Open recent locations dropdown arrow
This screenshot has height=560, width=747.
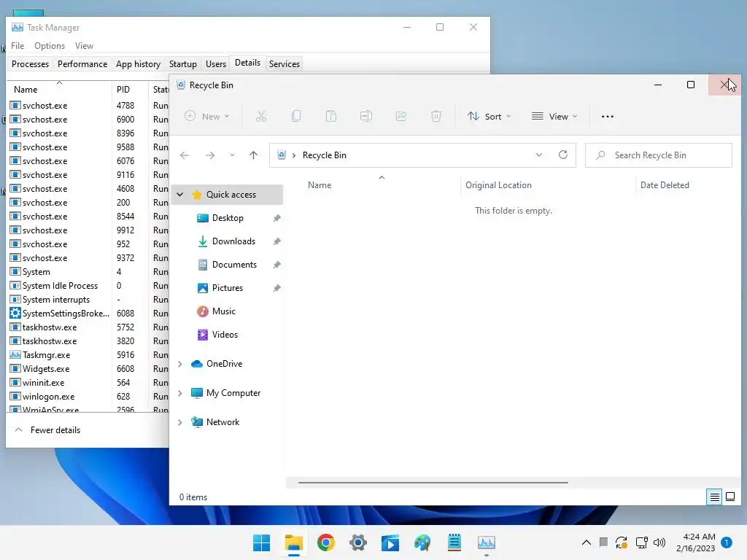pos(232,155)
